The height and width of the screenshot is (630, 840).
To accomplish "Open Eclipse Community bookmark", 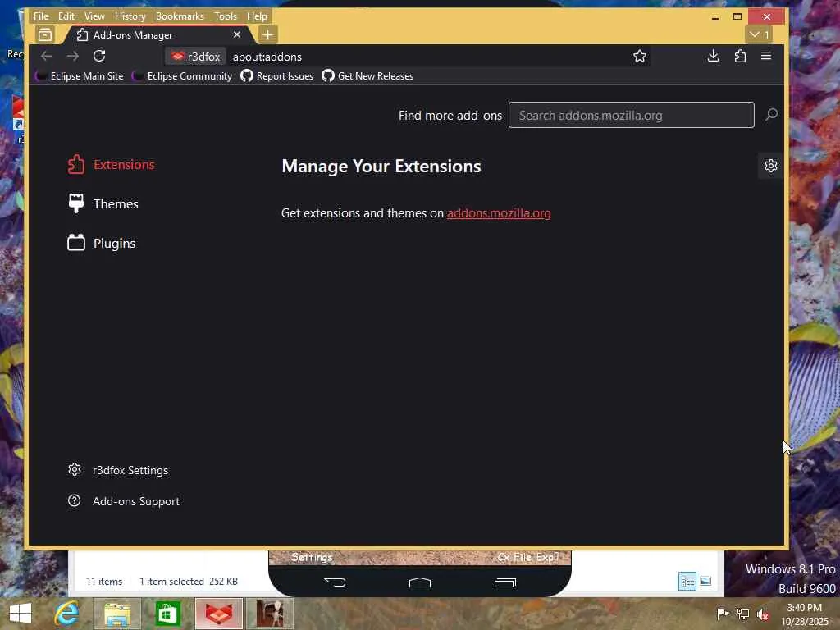I will pyautogui.click(x=182, y=76).
